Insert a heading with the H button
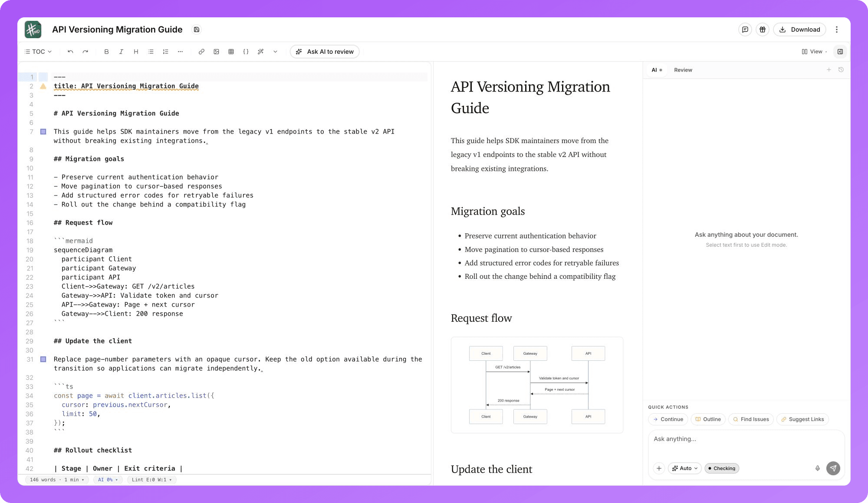 point(136,52)
